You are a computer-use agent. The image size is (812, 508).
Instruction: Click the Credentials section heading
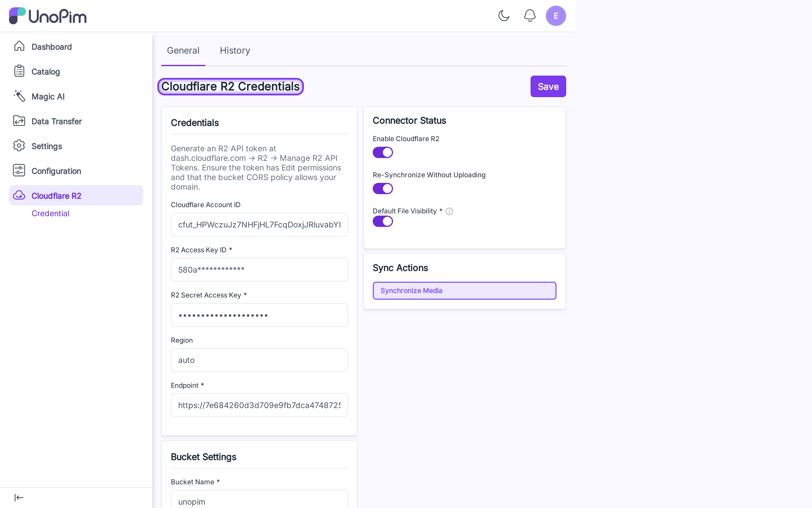point(195,123)
